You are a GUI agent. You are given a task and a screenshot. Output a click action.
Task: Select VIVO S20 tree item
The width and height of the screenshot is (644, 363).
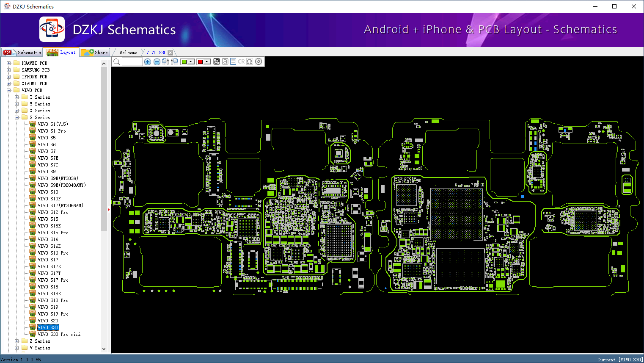(48, 321)
